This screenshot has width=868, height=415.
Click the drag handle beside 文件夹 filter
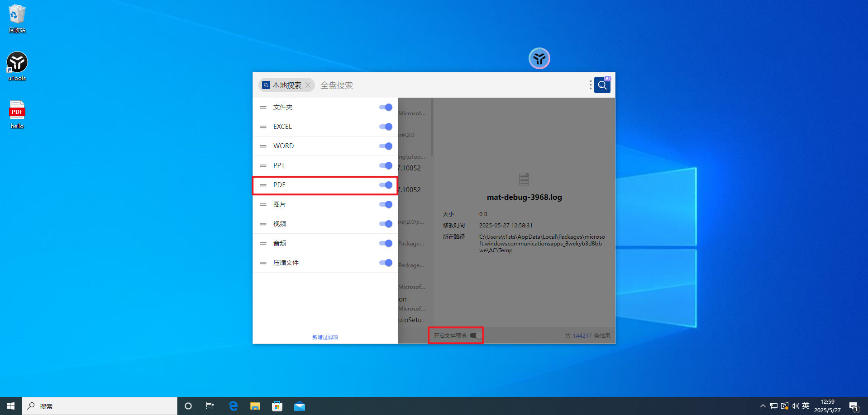pos(263,107)
